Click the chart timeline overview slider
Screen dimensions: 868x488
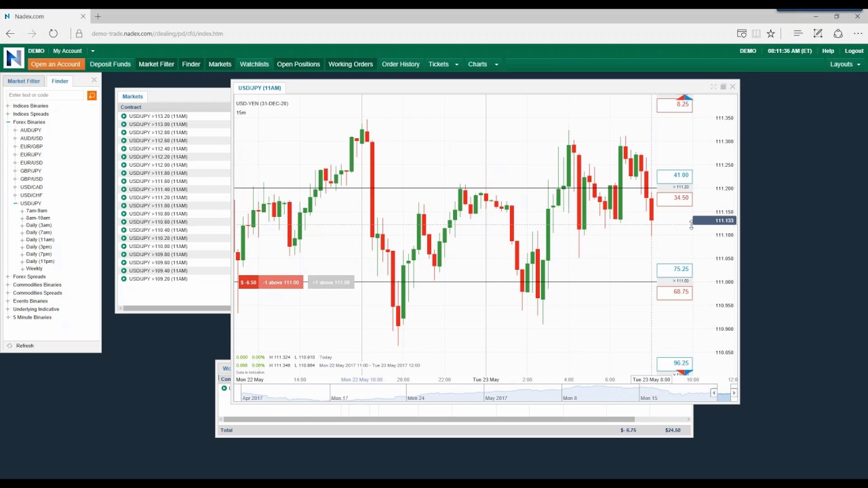coord(724,393)
